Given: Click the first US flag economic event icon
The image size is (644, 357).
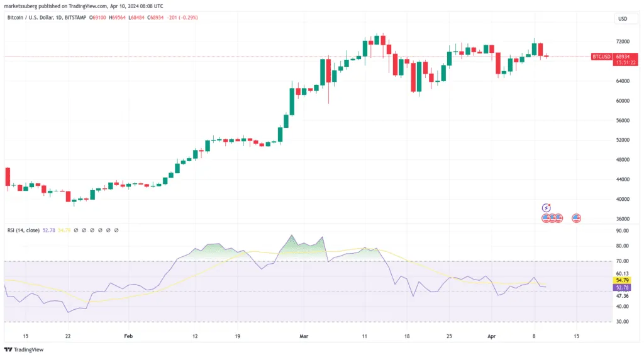Looking at the screenshot, I should tap(546, 218).
